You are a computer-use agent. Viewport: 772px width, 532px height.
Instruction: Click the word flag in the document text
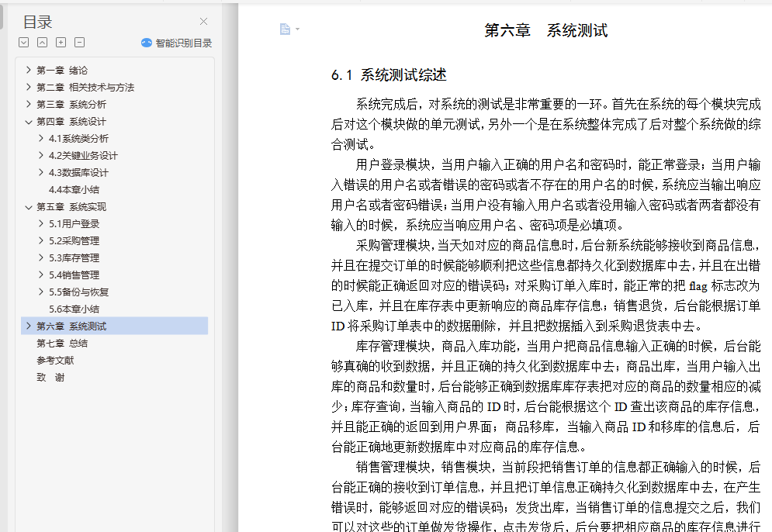click(x=698, y=286)
